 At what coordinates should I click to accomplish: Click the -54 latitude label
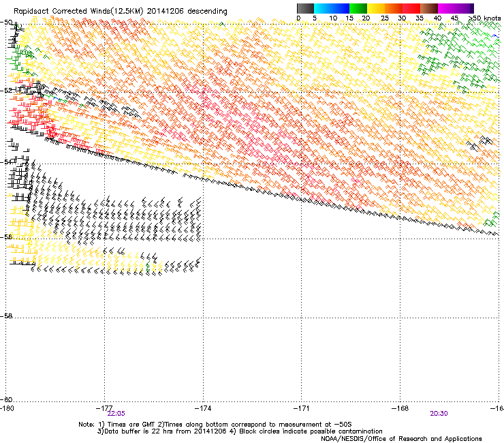coord(6,162)
